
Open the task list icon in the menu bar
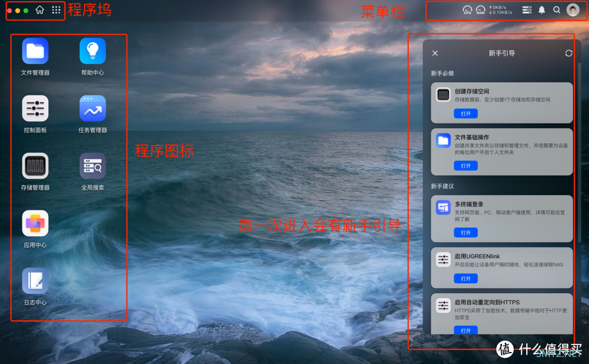click(527, 10)
